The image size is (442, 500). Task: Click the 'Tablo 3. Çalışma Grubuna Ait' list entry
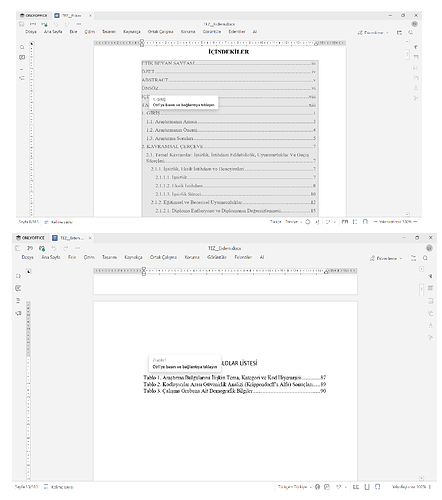click(x=234, y=391)
